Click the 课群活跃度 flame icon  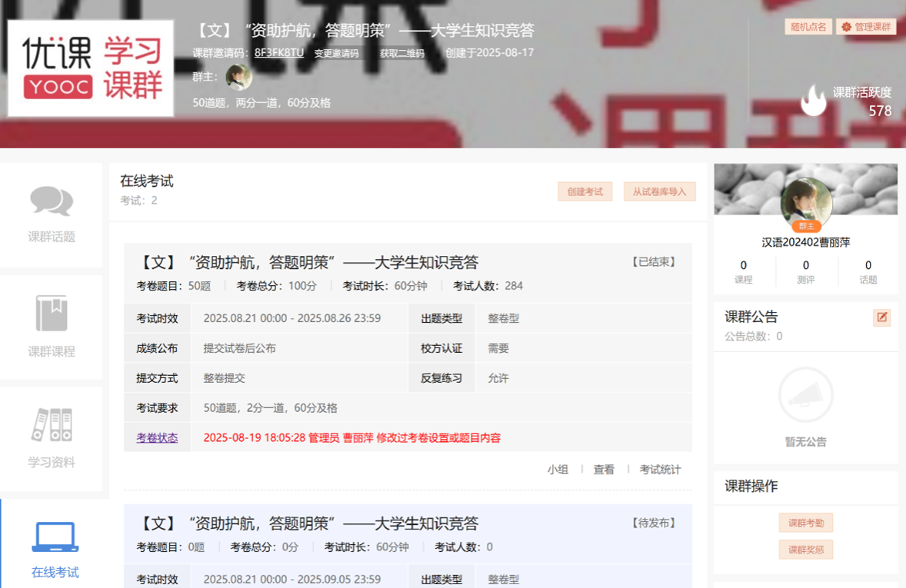pyautogui.click(x=813, y=101)
